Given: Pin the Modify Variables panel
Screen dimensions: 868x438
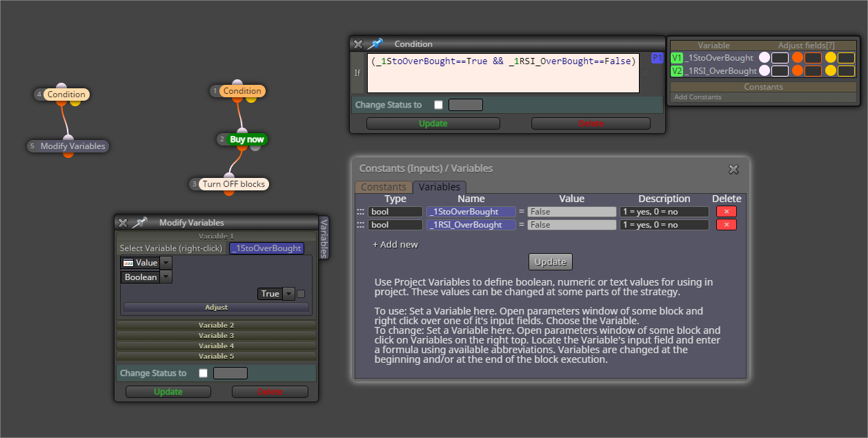Looking at the screenshot, I should coord(140,222).
